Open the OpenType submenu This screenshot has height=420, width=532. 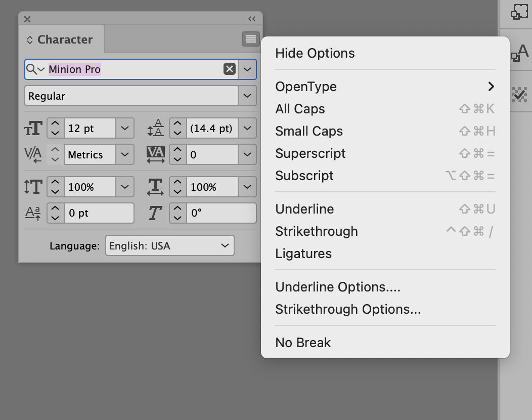click(x=305, y=87)
